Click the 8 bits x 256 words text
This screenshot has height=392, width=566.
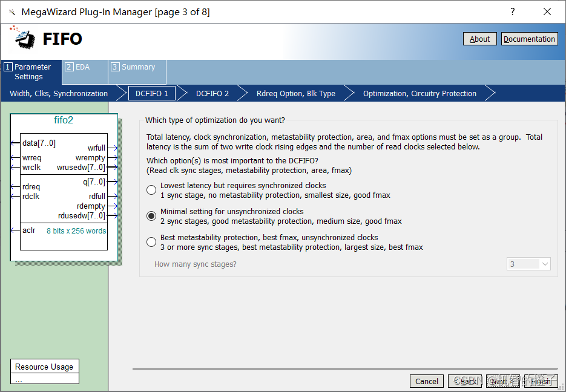(76, 231)
